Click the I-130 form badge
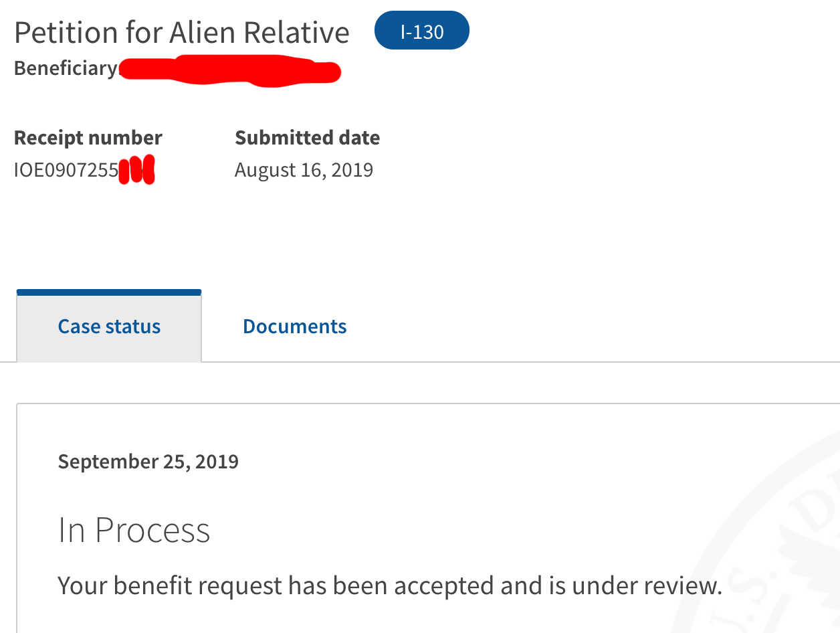The image size is (840, 633). pos(422,31)
